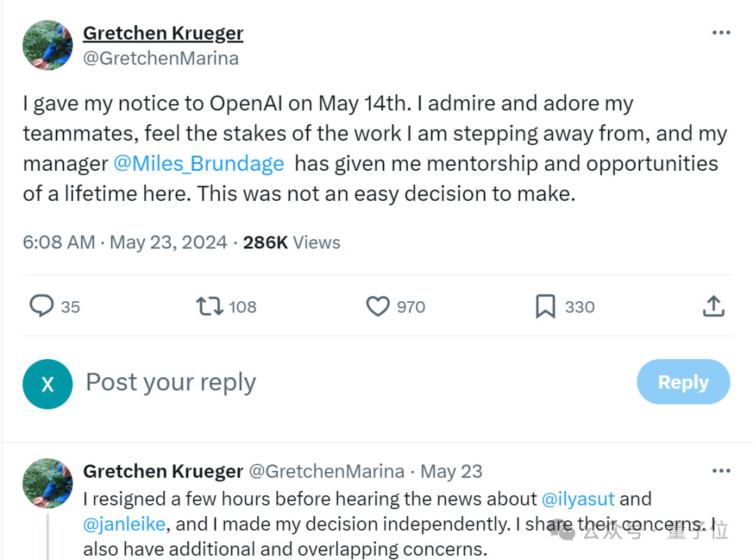753x560 pixels.
Task: Click your teal X profile avatar
Action: (47, 384)
